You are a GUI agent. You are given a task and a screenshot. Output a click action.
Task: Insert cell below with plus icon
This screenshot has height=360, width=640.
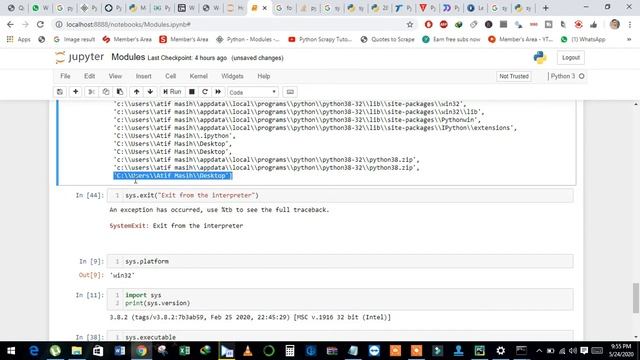76,92
